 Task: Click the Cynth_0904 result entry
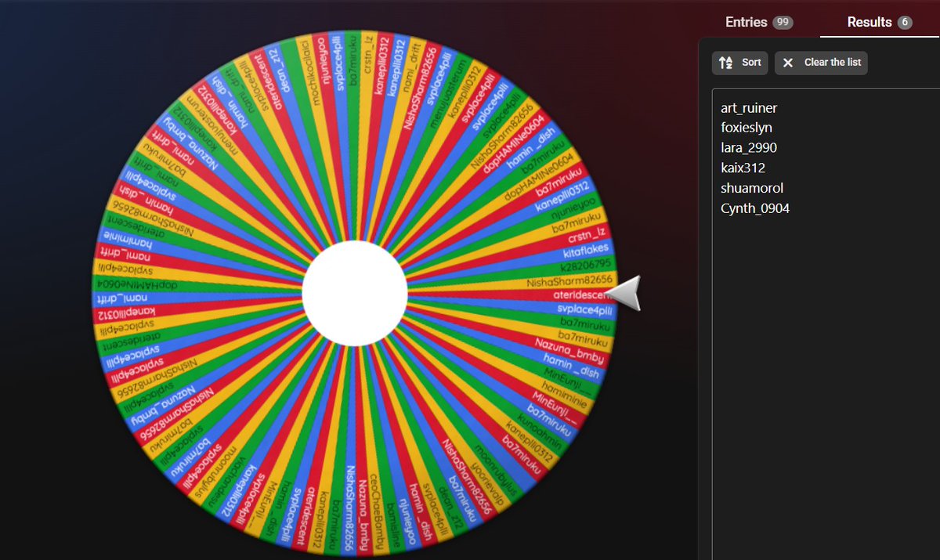pos(755,209)
